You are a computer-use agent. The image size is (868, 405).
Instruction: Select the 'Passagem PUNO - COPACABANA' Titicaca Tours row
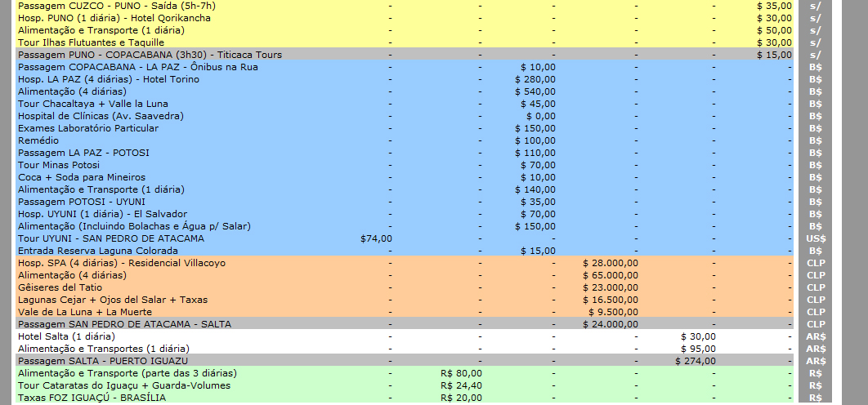[150, 55]
